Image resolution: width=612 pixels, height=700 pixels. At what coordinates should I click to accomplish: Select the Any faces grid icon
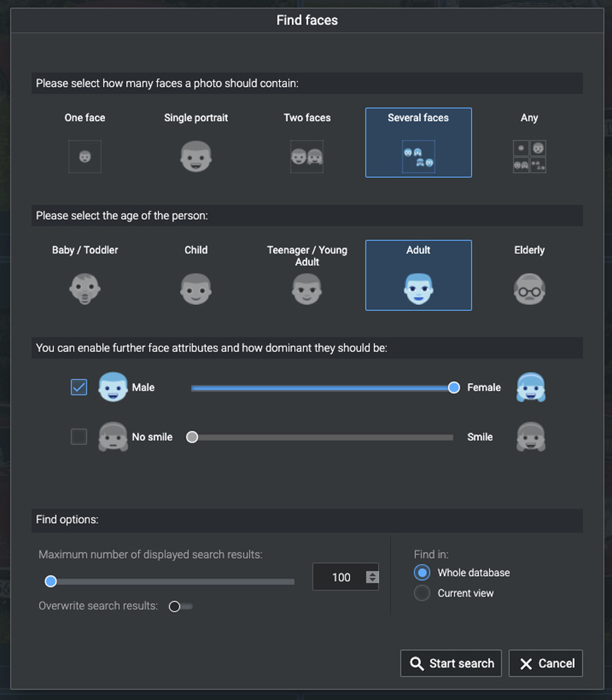tap(529, 156)
